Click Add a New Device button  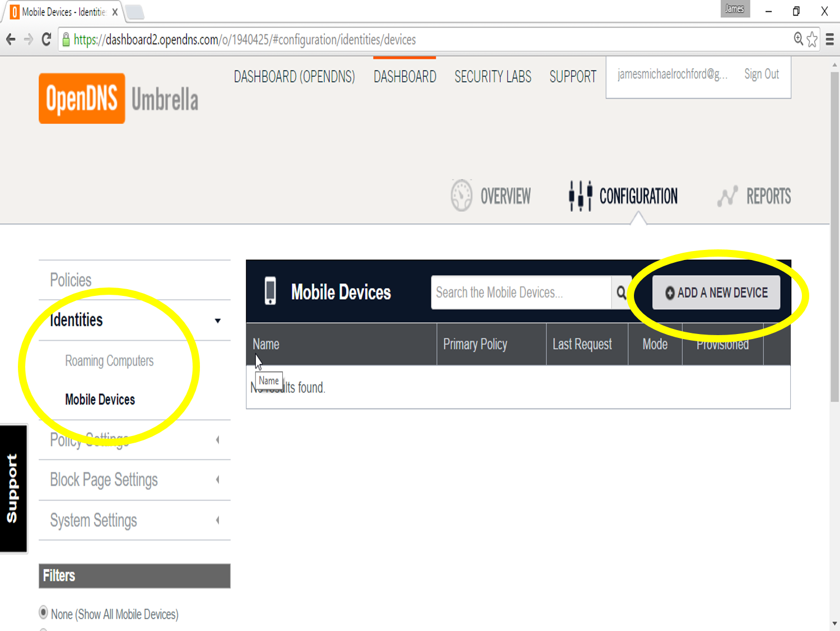click(716, 293)
